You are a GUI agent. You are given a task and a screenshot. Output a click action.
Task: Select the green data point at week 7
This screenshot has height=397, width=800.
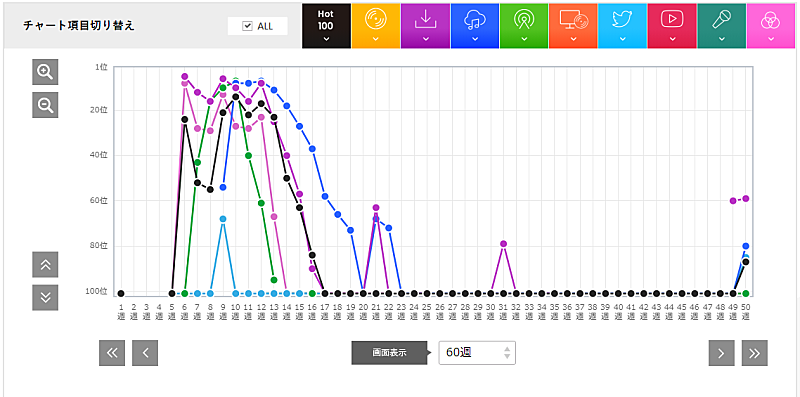coord(197,162)
